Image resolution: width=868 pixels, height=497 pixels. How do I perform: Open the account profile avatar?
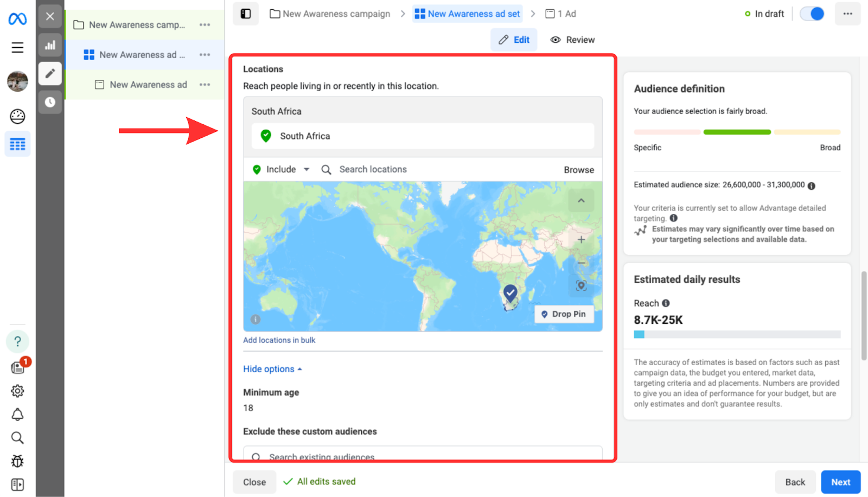tap(17, 81)
